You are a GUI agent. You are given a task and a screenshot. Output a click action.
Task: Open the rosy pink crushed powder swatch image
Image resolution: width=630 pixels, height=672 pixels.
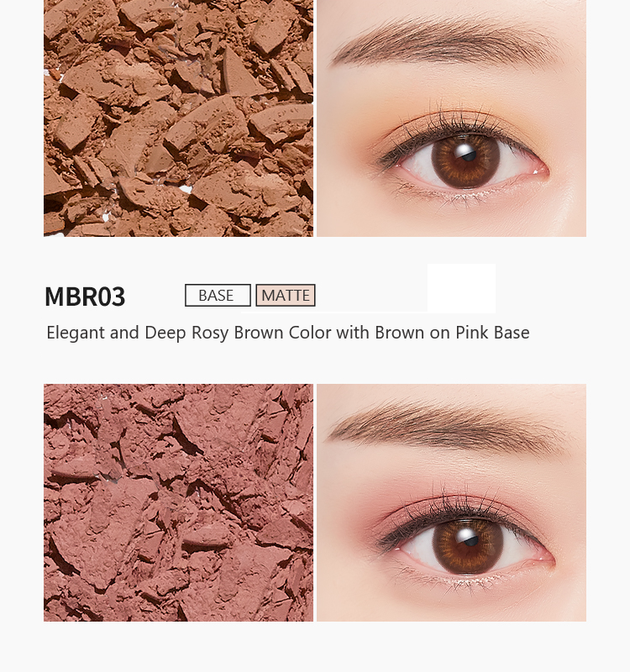178,502
